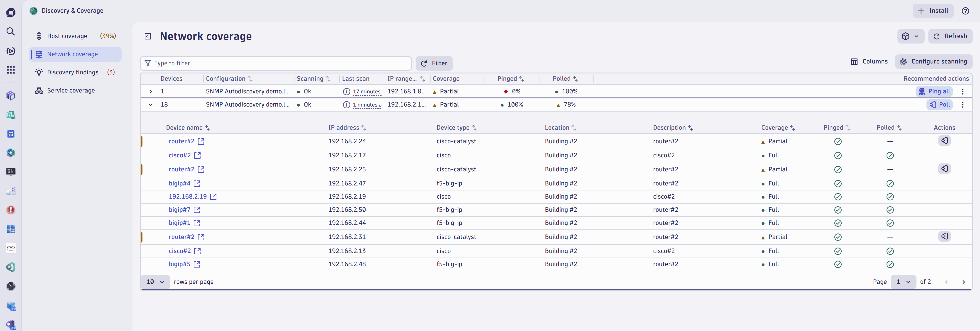
Task: Click the Discovery & Coverage app title
Action: [x=72, y=11]
